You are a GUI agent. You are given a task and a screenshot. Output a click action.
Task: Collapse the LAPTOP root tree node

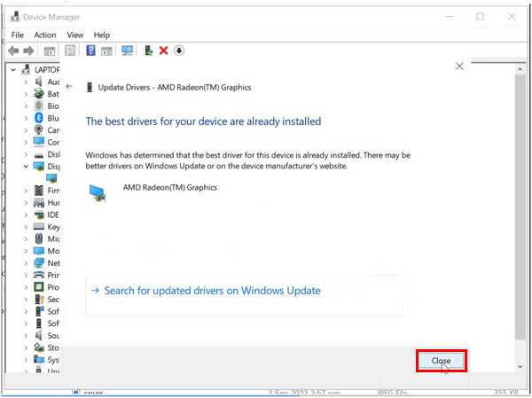pyautogui.click(x=14, y=69)
